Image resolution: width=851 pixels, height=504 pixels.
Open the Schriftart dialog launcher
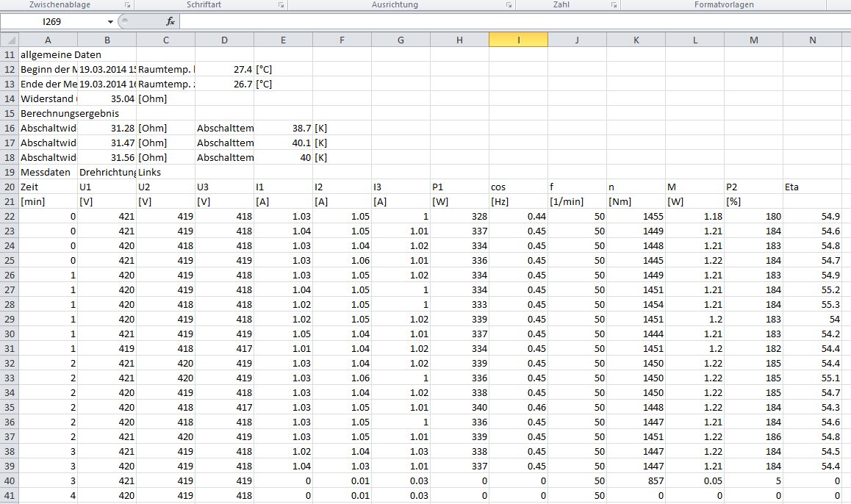[281, 5]
